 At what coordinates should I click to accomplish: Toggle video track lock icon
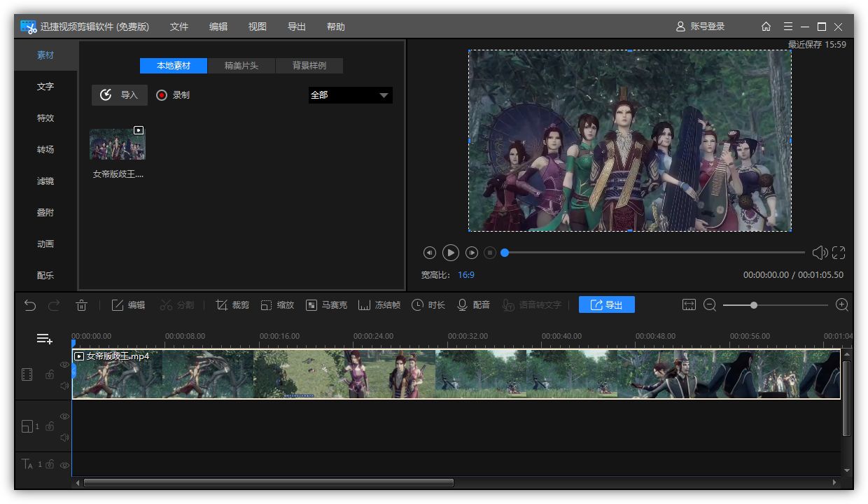pyautogui.click(x=50, y=374)
